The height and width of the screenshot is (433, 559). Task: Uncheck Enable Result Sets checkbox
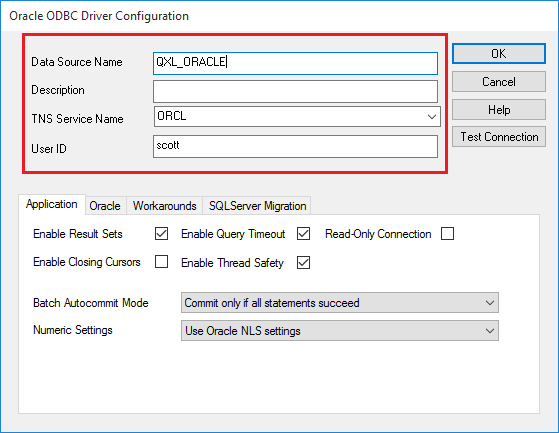161,234
